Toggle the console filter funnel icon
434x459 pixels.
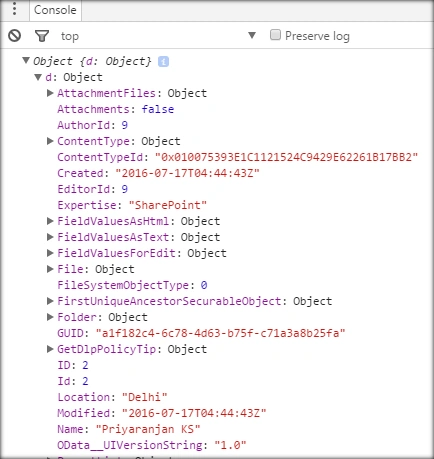(42, 36)
